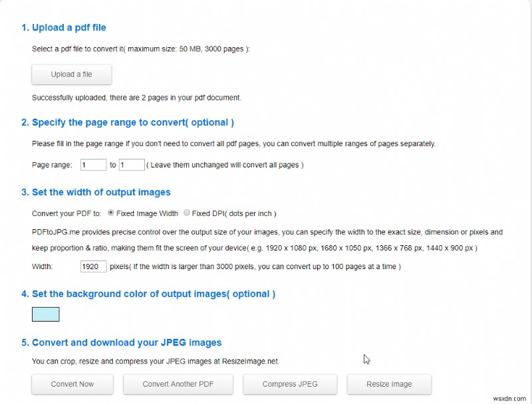Click the Resize Image button
This screenshot has width=532, height=404.
click(389, 384)
